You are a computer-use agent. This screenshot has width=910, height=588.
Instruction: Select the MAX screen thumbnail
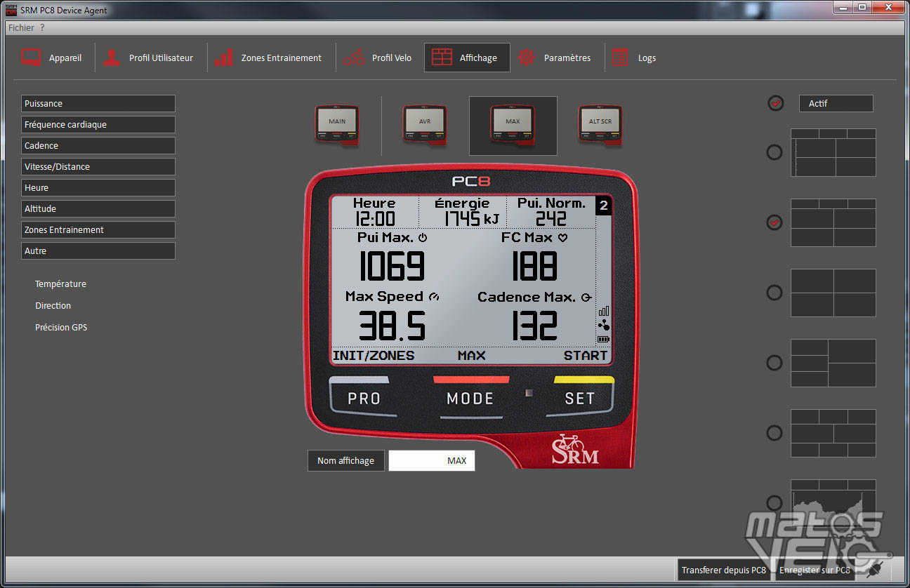(x=513, y=125)
